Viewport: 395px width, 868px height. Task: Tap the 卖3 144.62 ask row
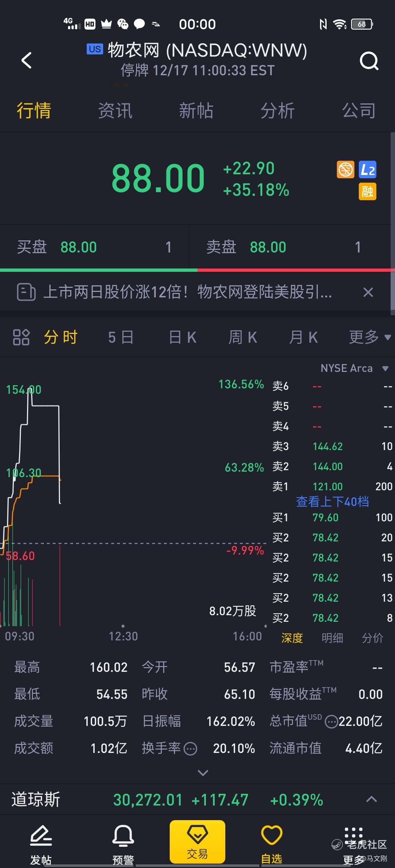pyautogui.click(x=332, y=446)
